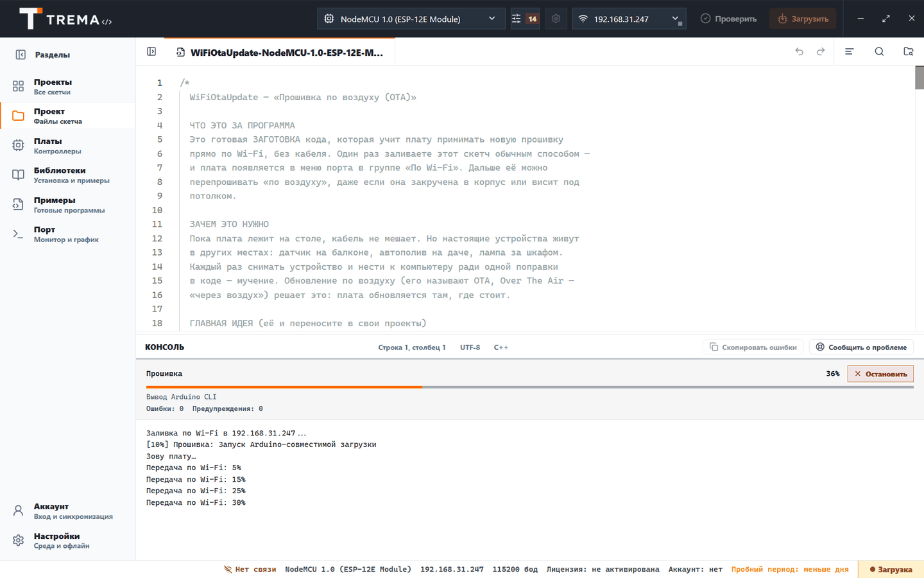
Task: Stop the firmware upload with Остановить
Action: click(880, 374)
